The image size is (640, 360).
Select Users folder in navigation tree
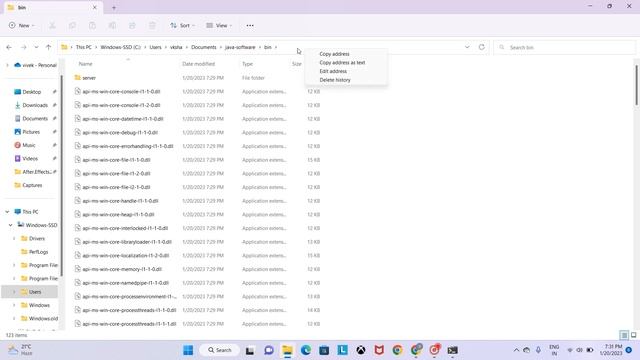click(x=30, y=291)
